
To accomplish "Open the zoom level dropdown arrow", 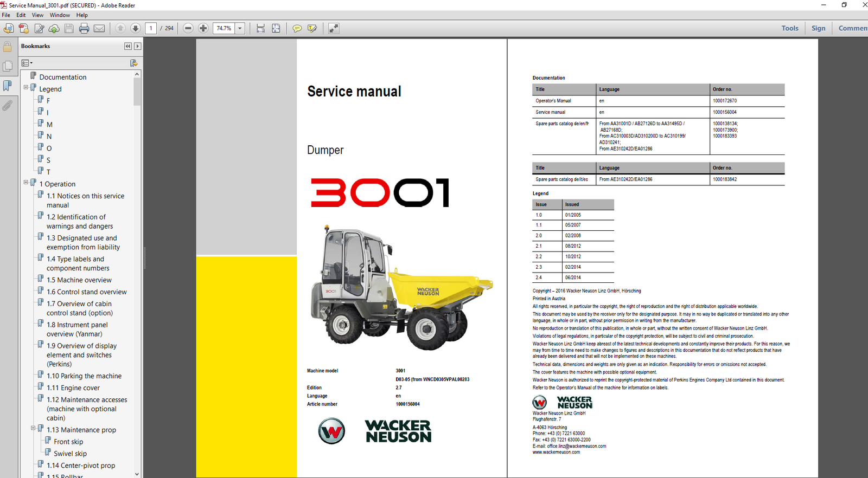I will pos(240,28).
